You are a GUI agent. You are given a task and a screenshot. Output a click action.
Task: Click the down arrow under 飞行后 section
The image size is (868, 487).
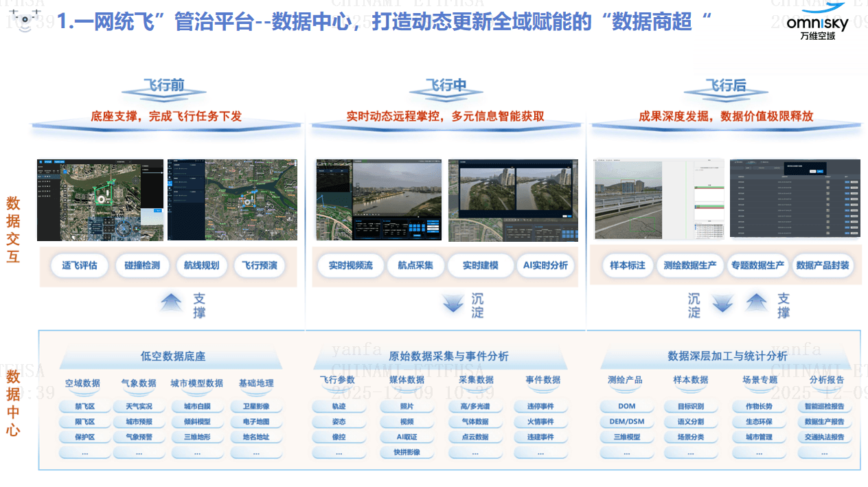[x=723, y=303]
